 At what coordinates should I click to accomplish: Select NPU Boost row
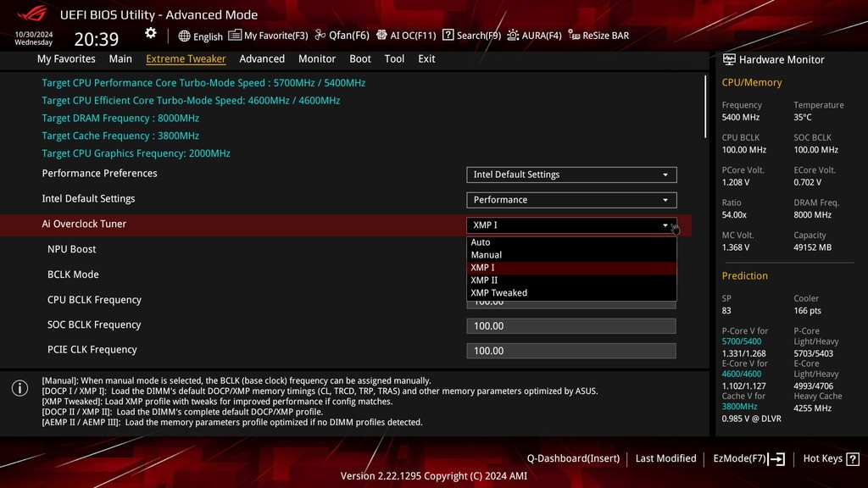71,250
